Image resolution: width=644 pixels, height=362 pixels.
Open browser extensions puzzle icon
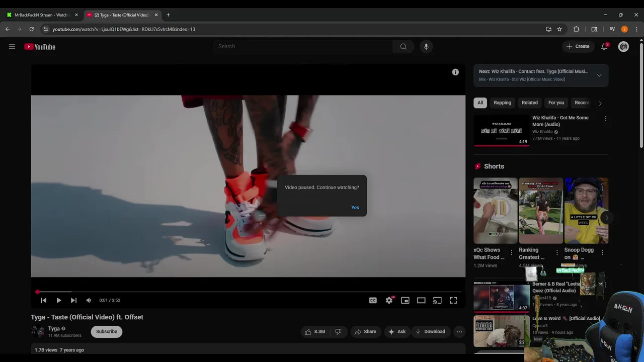click(x=577, y=29)
